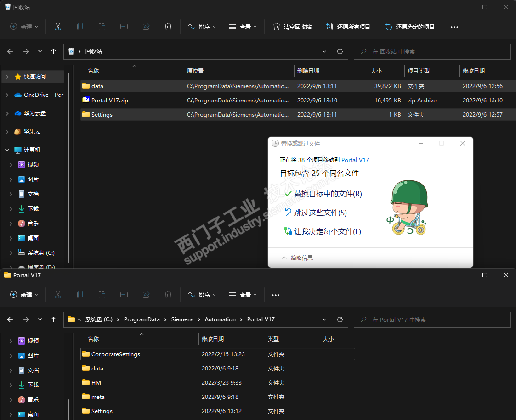Expand address bar history dropdown in Recycle Bin
The image size is (516, 420).
pyautogui.click(x=324, y=51)
